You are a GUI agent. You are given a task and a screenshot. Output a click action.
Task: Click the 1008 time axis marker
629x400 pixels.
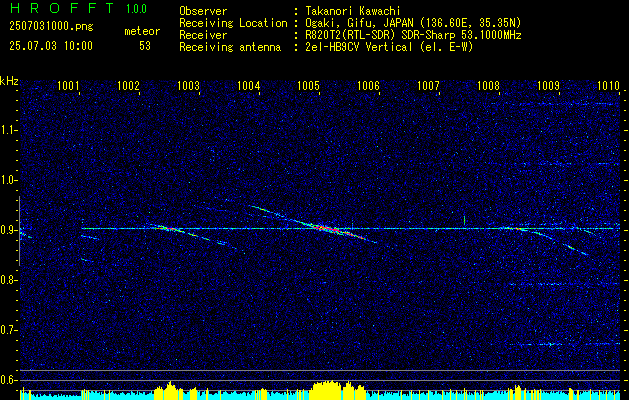pyautogui.click(x=488, y=86)
